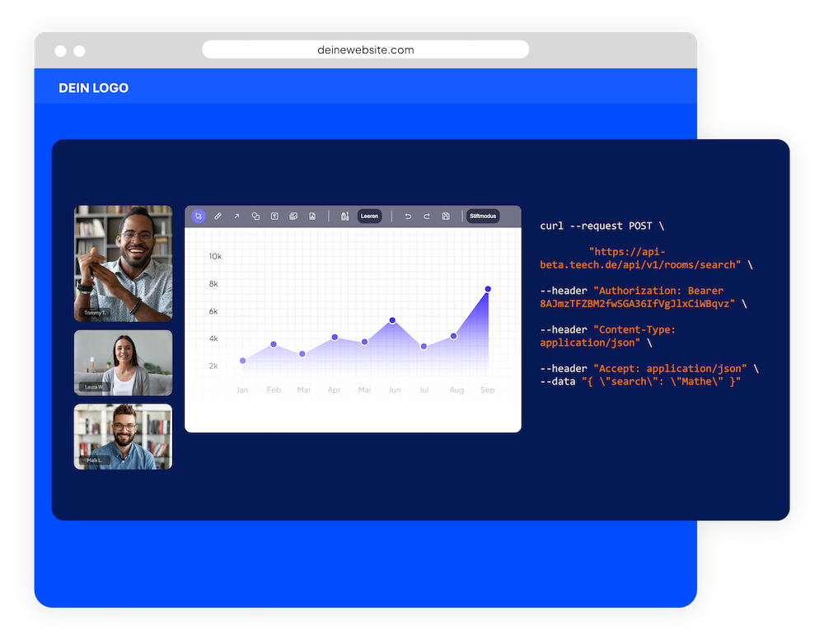Viewport: 824px width, 644px height.
Task: Click the DEIN LOGO header text
Action: pos(94,88)
